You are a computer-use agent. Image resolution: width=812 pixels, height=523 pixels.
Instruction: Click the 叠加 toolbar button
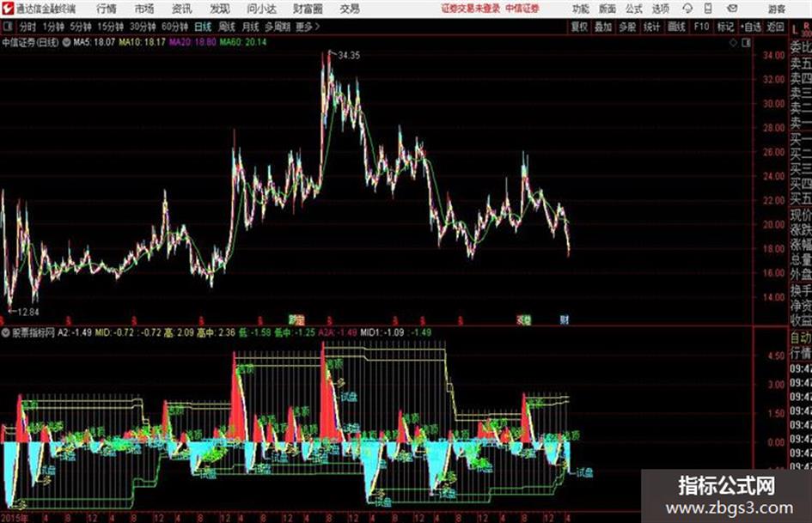(x=603, y=27)
